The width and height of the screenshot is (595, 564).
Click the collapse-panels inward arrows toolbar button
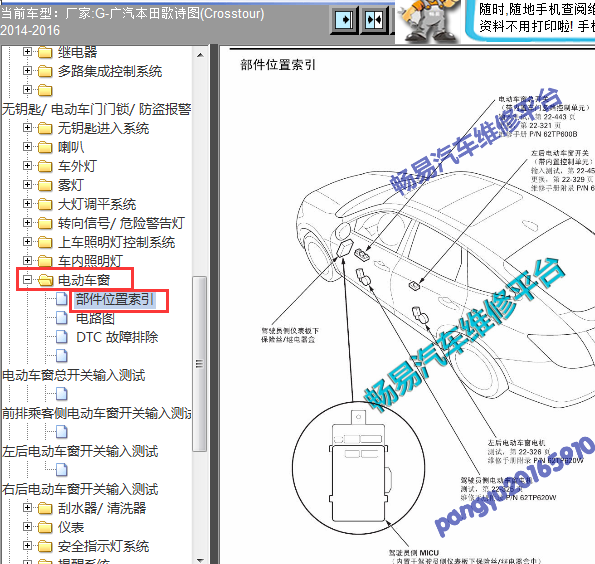pos(374,20)
